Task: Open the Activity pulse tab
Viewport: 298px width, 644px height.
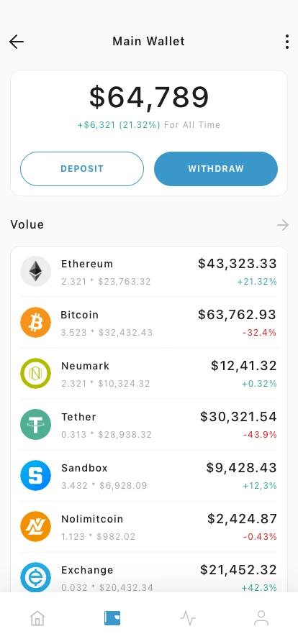Action: point(188,618)
